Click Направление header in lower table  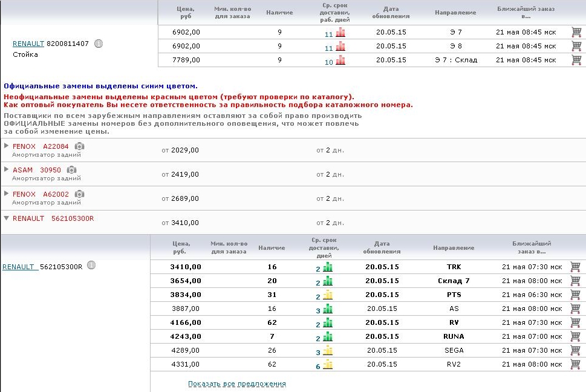(x=454, y=248)
